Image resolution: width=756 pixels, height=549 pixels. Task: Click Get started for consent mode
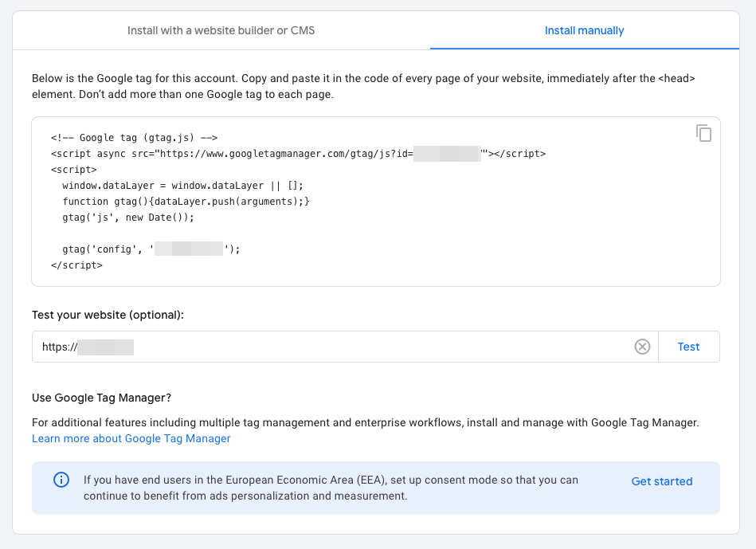click(x=661, y=481)
